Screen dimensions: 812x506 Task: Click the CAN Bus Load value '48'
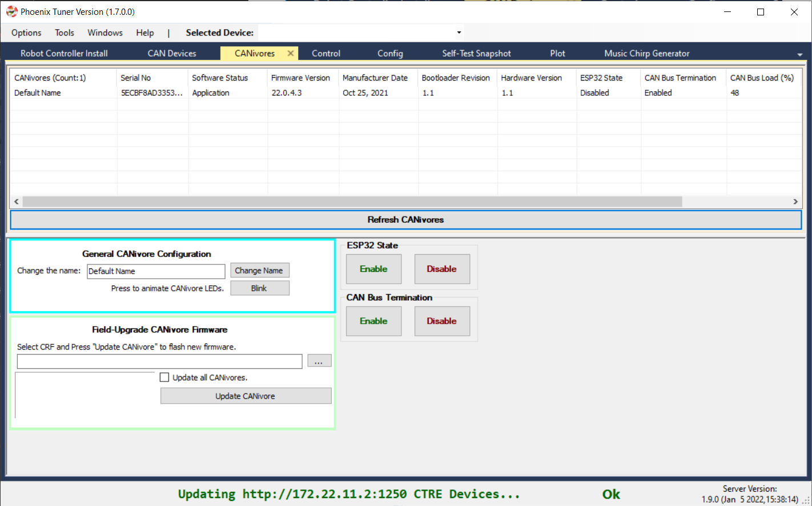[734, 93]
